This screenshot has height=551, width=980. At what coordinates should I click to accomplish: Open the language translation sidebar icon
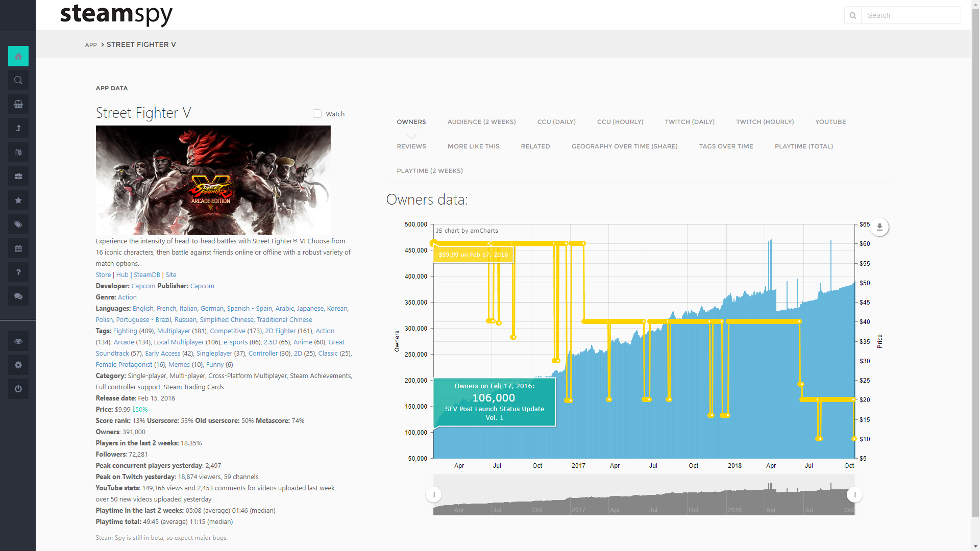coord(18,152)
